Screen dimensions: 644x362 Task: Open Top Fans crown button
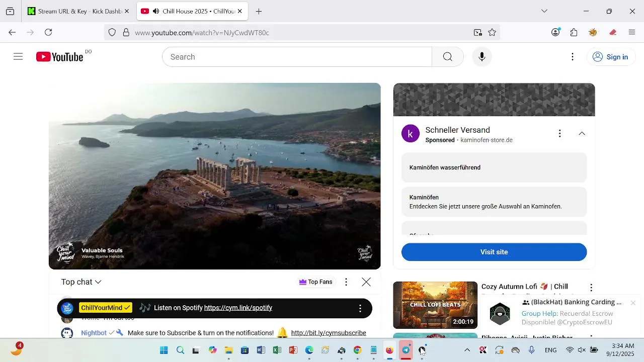[x=316, y=282]
